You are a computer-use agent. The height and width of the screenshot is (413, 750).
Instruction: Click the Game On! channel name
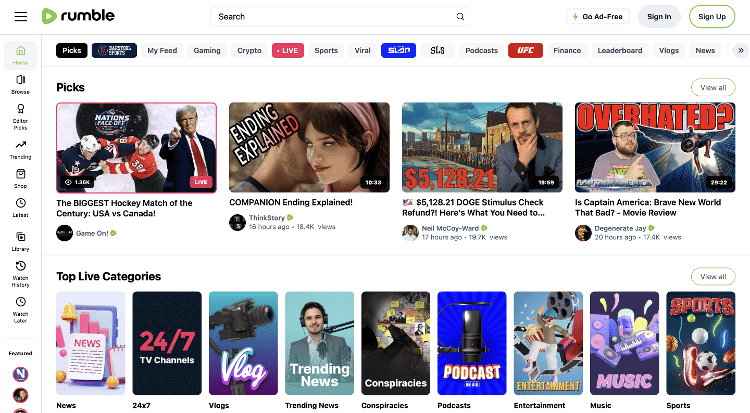[92, 233]
